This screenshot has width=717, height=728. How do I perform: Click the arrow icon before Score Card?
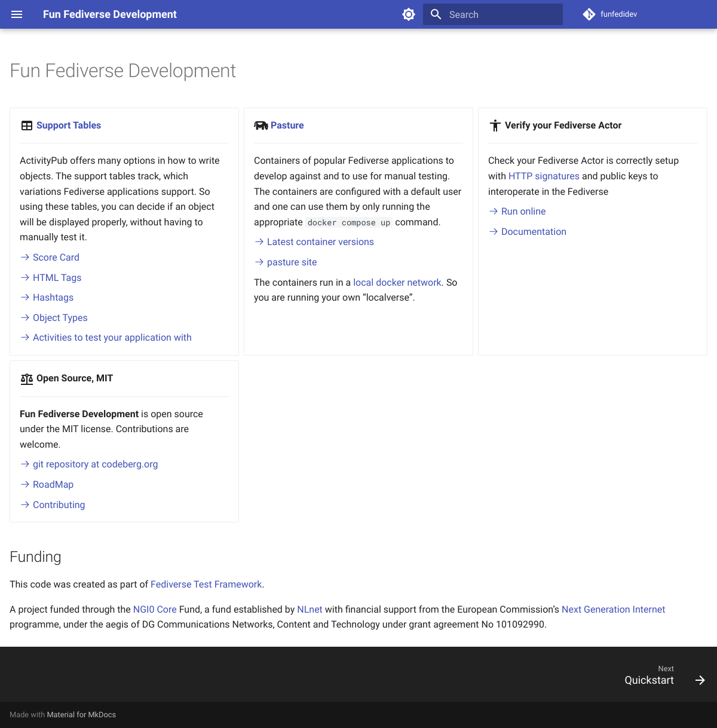pos(25,258)
